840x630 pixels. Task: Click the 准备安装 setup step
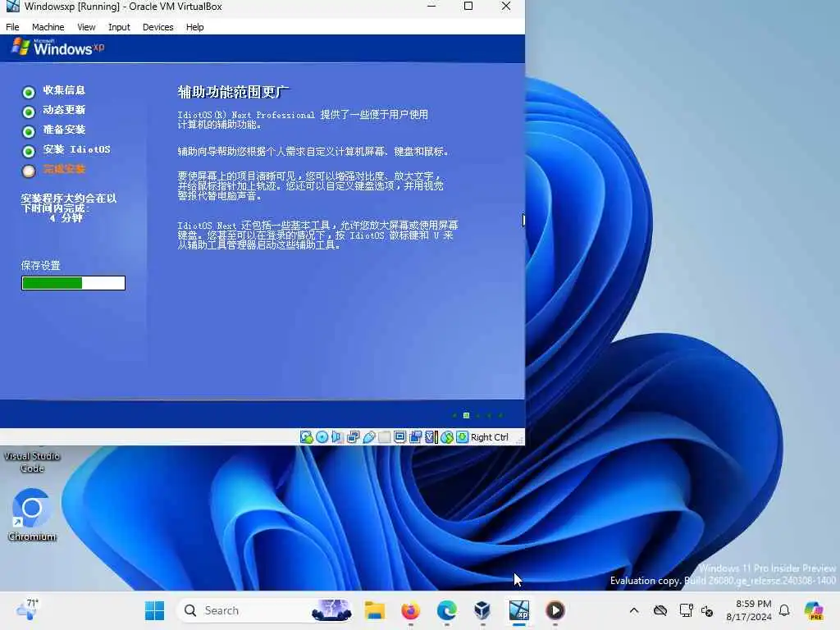coord(64,130)
